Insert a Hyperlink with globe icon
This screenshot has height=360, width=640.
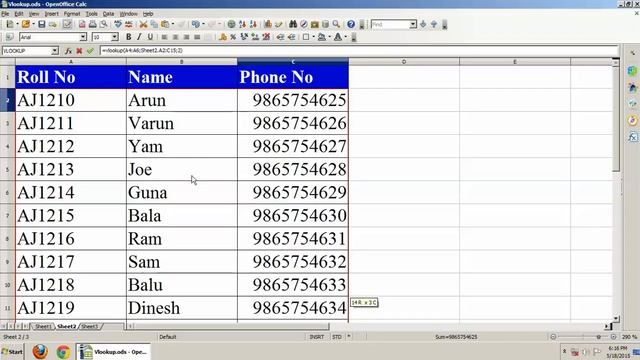[x=231, y=24]
